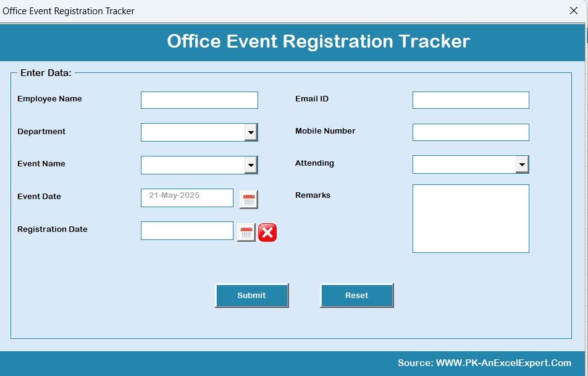Click the WWW.PK-AnExcelExpert.Com source text
588x376 pixels.
click(x=503, y=363)
